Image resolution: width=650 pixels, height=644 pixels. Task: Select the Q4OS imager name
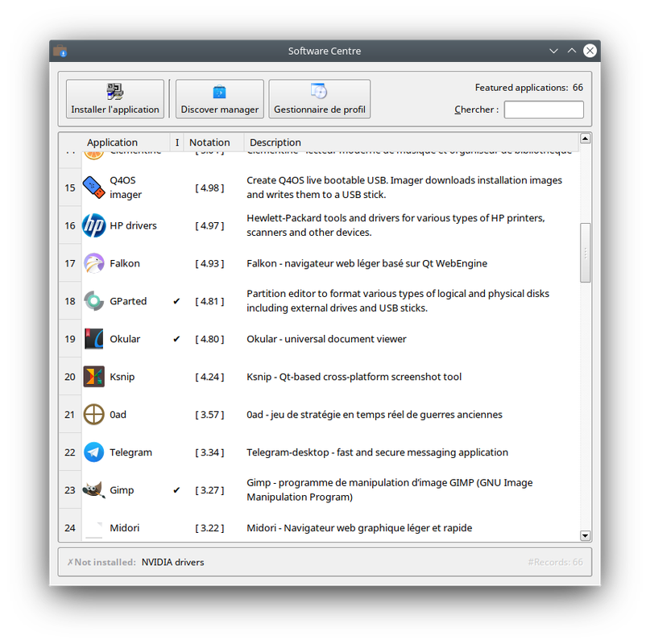(126, 188)
